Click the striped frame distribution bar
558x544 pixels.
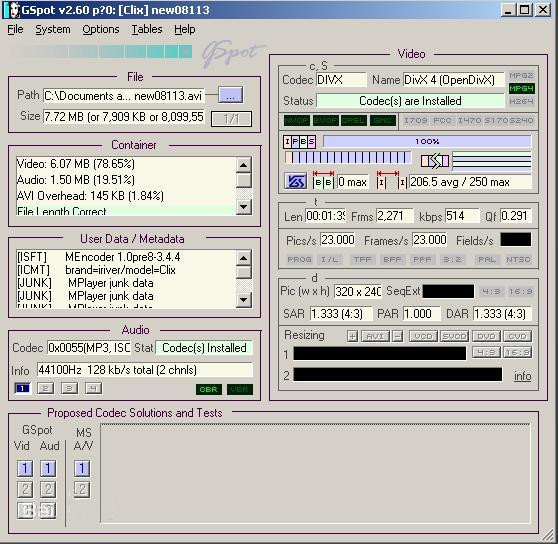(x=348, y=157)
